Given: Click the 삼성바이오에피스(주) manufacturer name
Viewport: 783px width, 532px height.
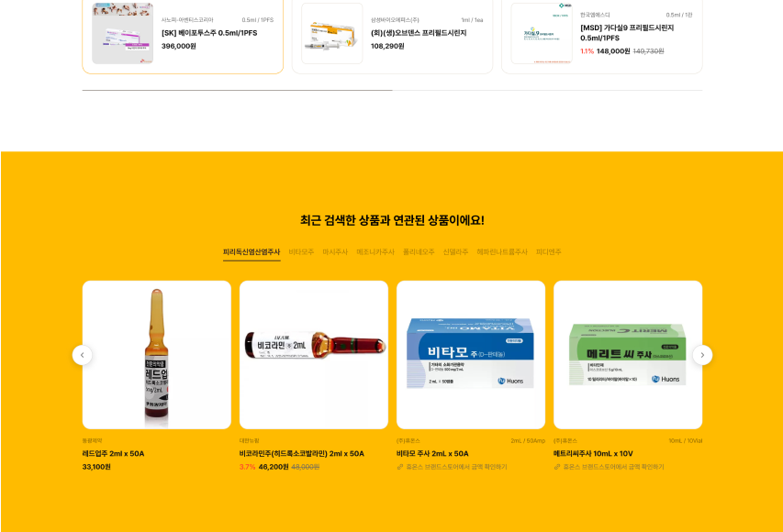Looking at the screenshot, I should pos(395,20).
